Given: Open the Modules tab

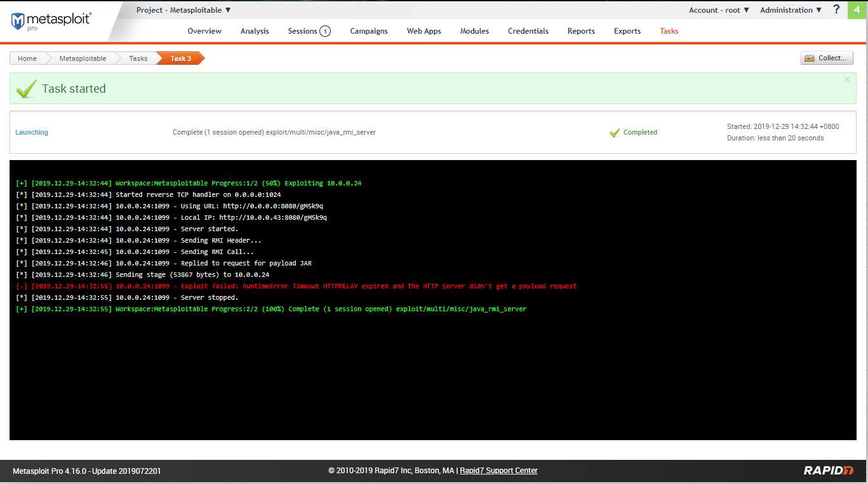Looking at the screenshot, I should point(474,31).
